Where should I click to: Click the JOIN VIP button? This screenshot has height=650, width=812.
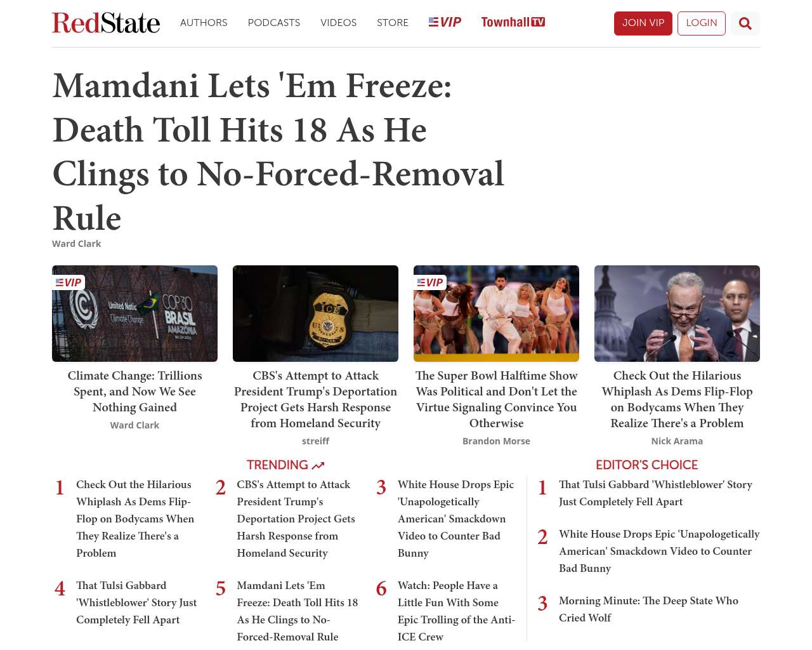(643, 23)
